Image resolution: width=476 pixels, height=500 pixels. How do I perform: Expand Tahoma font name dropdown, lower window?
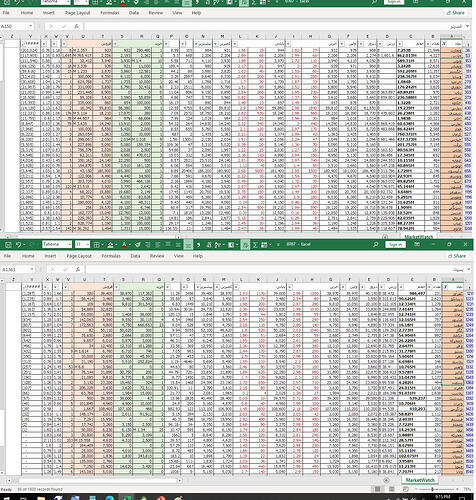tap(69, 245)
